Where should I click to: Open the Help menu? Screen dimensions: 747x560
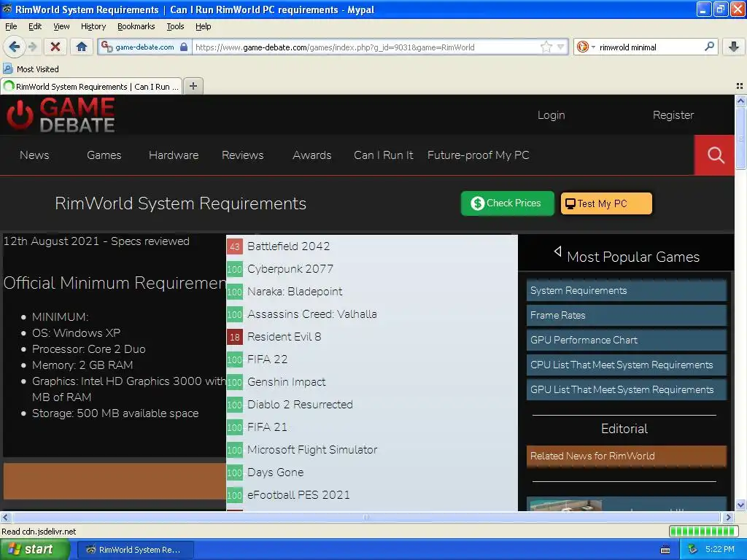[x=203, y=26]
